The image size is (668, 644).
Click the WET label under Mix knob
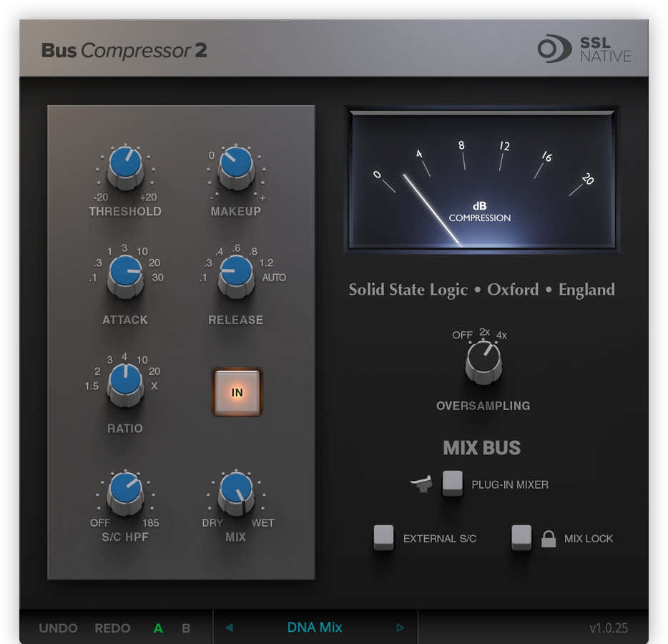(x=263, y=523)
